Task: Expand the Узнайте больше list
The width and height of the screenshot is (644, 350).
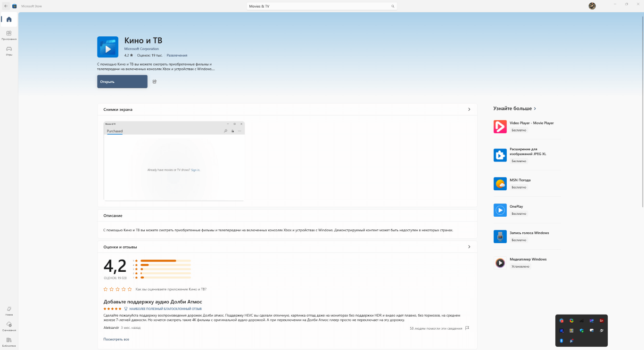Action: click(535, 108)
